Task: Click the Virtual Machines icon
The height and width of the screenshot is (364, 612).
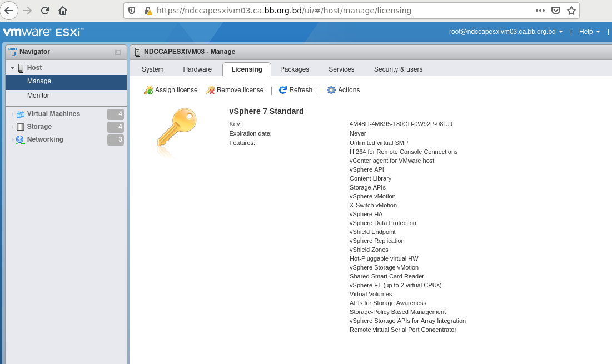Action: pyautogui.click(x=21, y=114)
